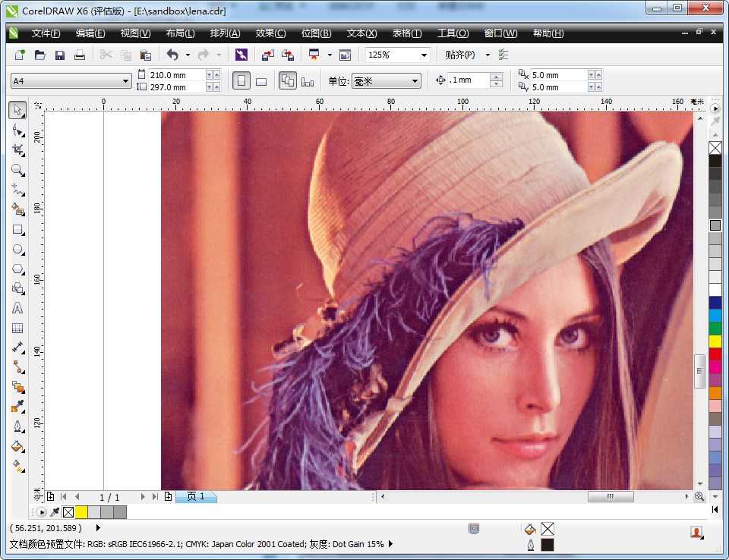Select the Dimension tool
729x560 pixels.
click(x=17, y=348)
